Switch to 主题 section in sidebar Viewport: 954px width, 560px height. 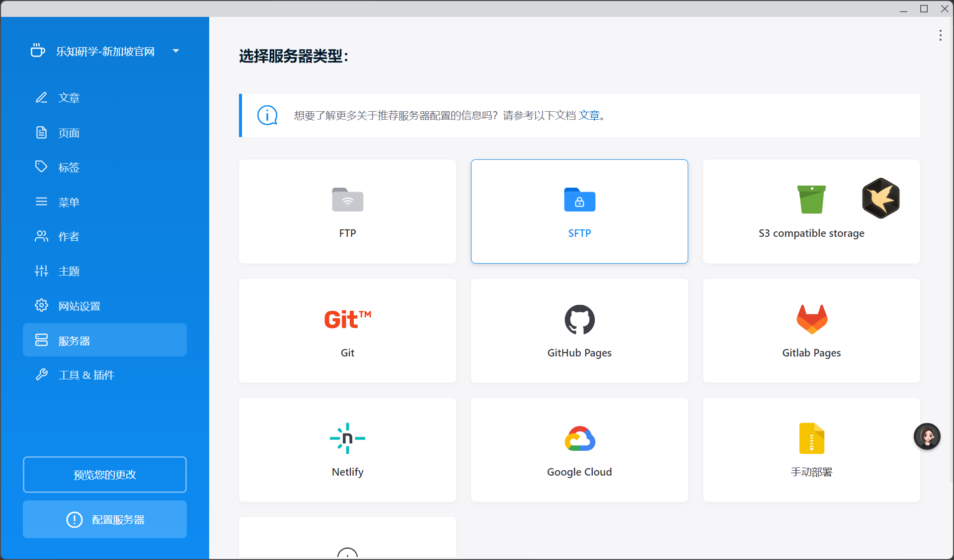(69, 271)
